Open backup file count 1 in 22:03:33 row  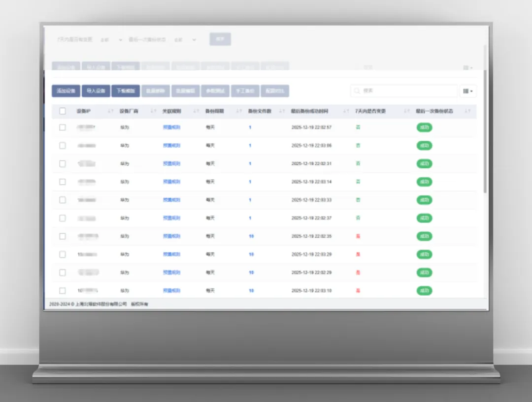click(x=250, y=200)
